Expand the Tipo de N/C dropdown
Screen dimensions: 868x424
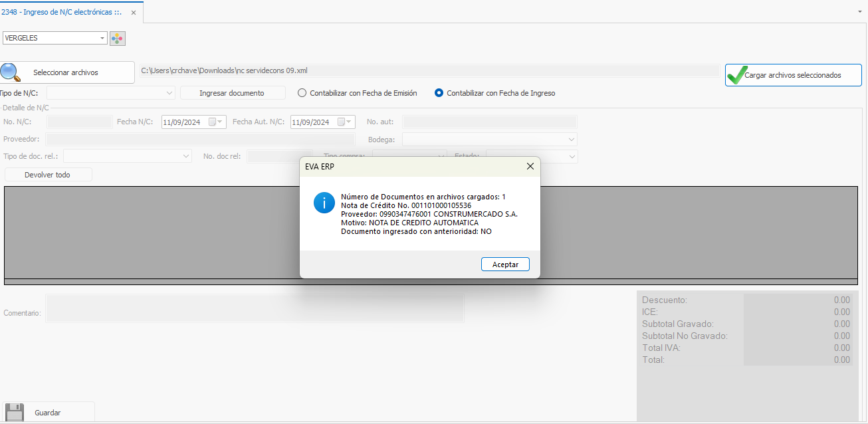pyautogui.click(x=169, y=93)
